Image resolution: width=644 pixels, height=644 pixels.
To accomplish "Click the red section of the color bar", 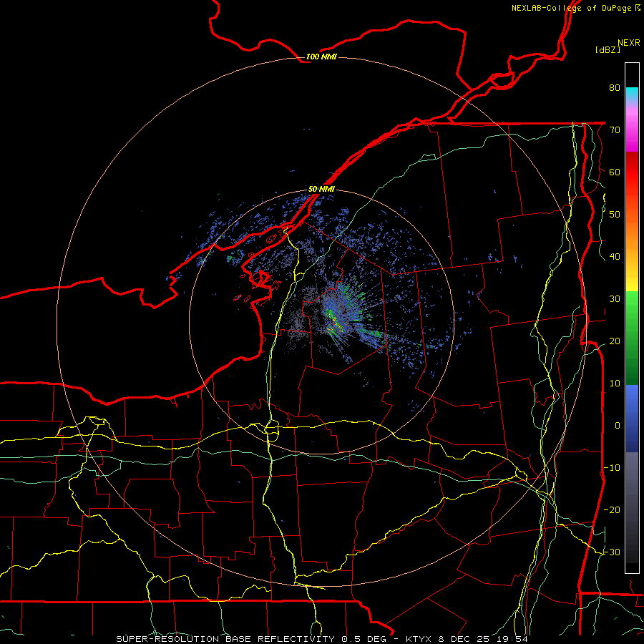I will point(632,172).
